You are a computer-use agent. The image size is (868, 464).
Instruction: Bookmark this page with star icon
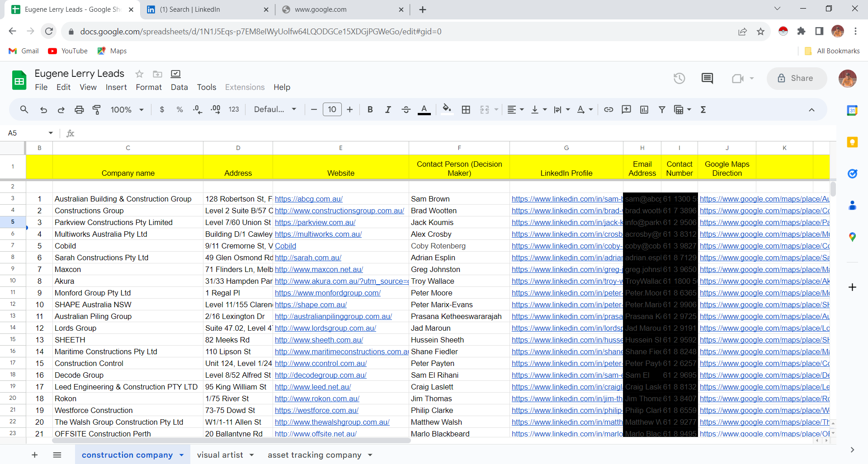tap(760, 32)
